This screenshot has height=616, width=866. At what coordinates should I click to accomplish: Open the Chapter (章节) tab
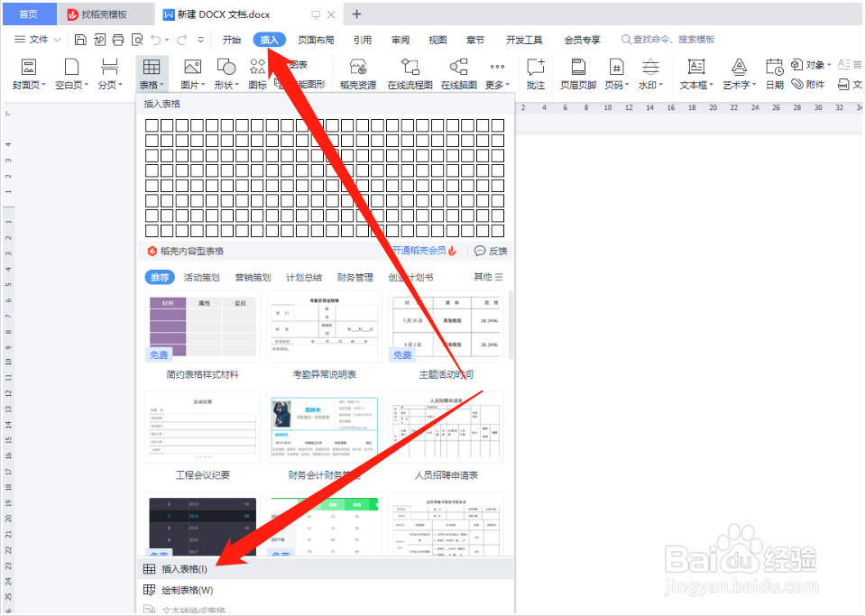point(475,40)
